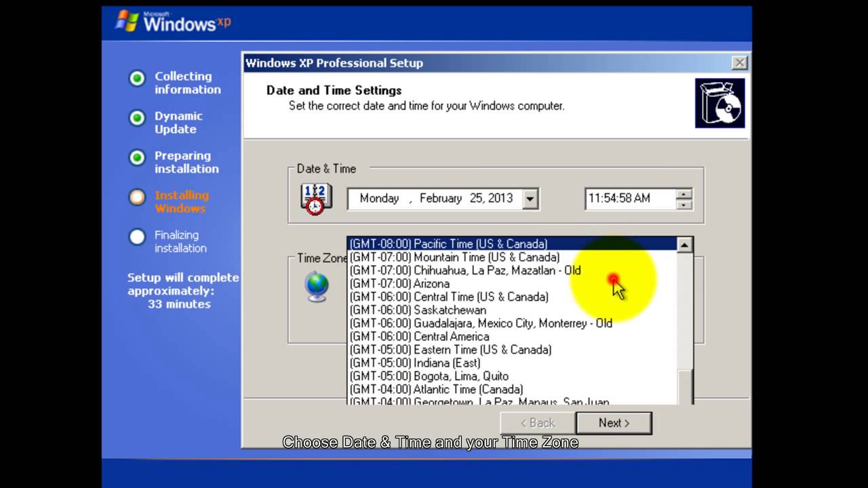Screen dimensions: 868x488
Task: Select Central Time (US & Canada)
Action: click(512, 297)
